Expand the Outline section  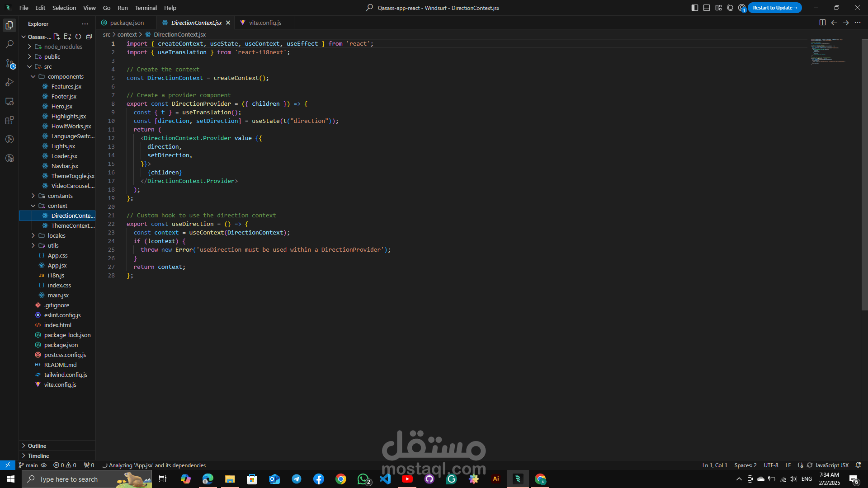pyautogui.click(x=37, y=446)
